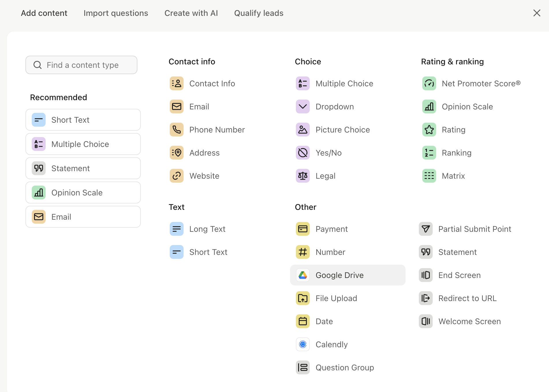Click the Contact Info icon
This screenshot has width=549, height=392.
(177, 83)
